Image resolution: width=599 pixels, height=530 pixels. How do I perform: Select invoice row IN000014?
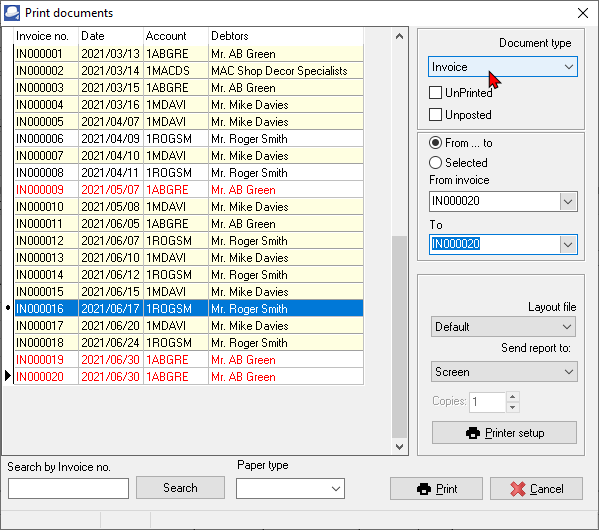point(189,275)
